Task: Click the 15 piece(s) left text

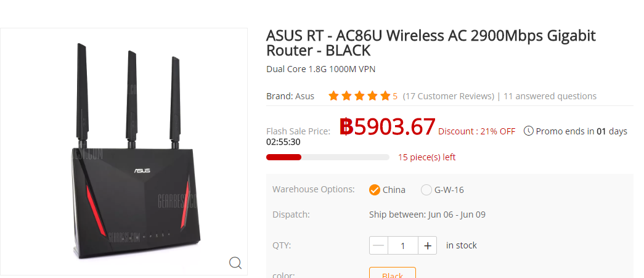Action: [426, 157]
